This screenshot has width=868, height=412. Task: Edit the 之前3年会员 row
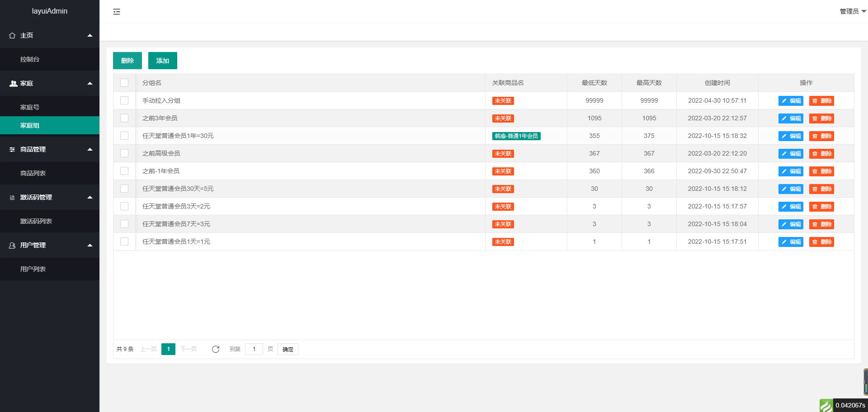791,118
